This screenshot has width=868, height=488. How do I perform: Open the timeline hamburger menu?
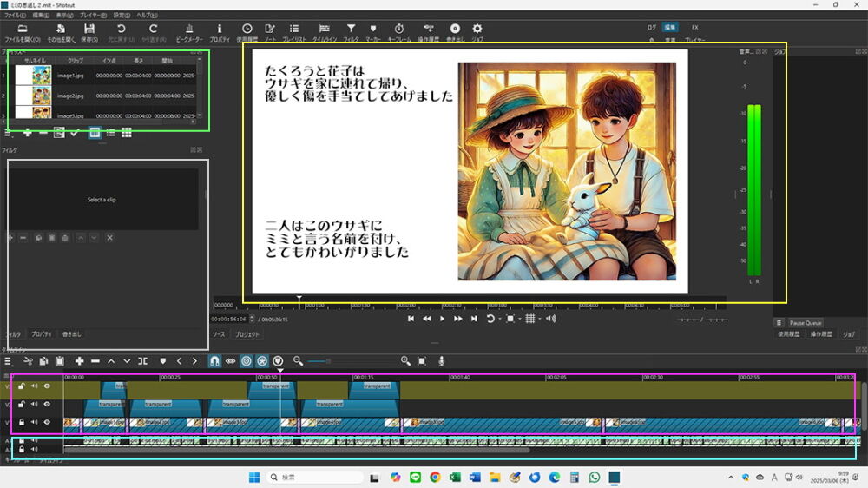(8, 361)
